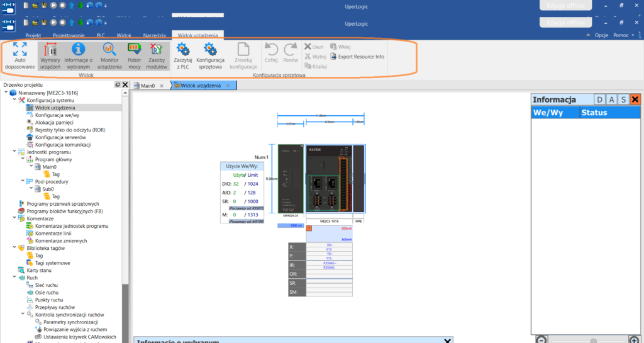Screen dimensions: 644x343
Task: Open the Projektowanie ribbon tab
Action: click(x=69, y=36)
